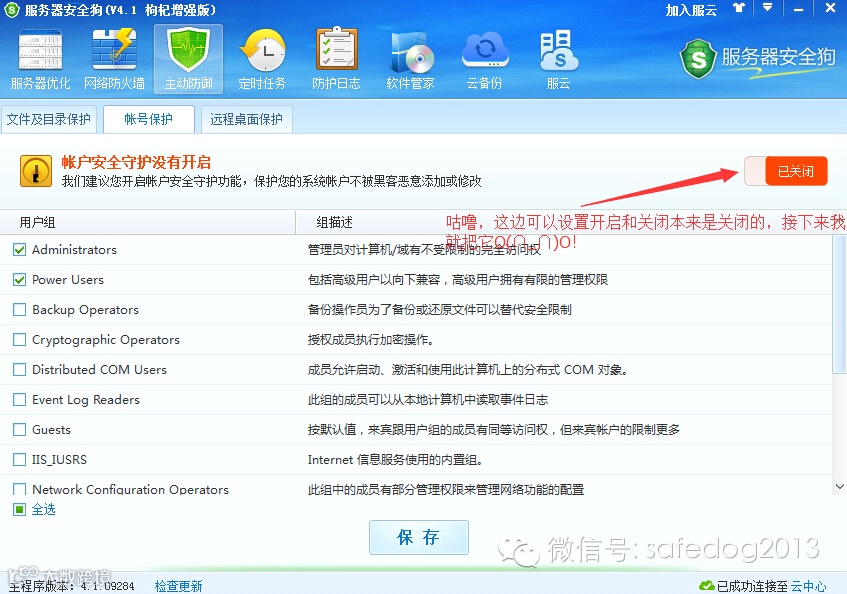Click the skin shirt icon in title bar
The image size is (847, 594).
click(738, 8)
